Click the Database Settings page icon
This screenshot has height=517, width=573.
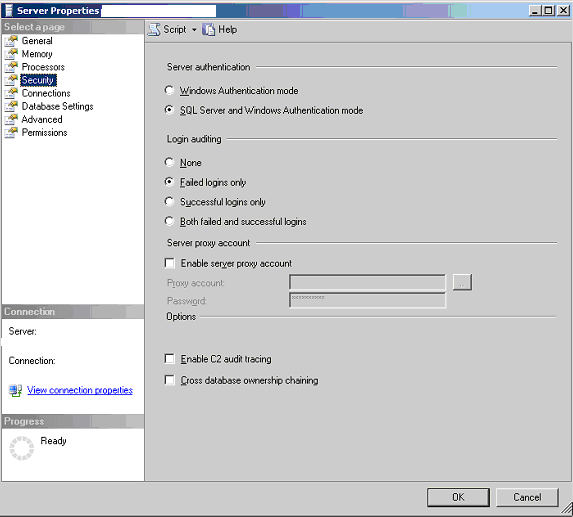(x=11, y=106)
